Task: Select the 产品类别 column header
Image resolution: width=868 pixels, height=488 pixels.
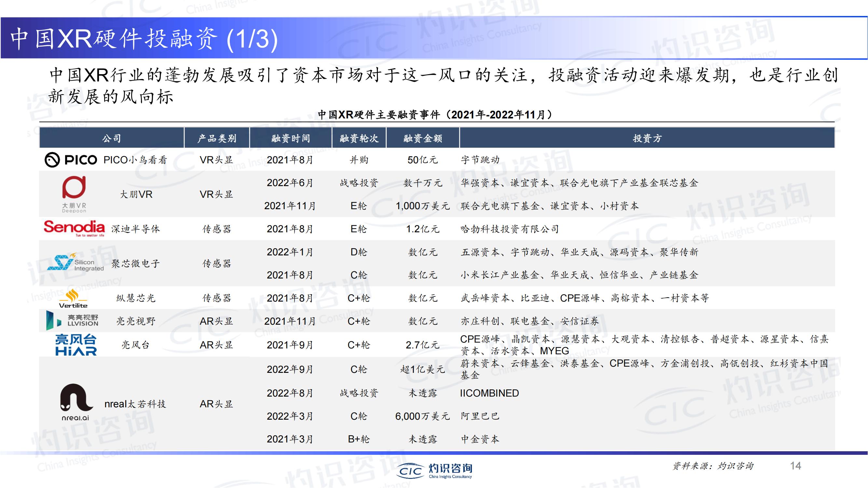Action: coord(217,138)
